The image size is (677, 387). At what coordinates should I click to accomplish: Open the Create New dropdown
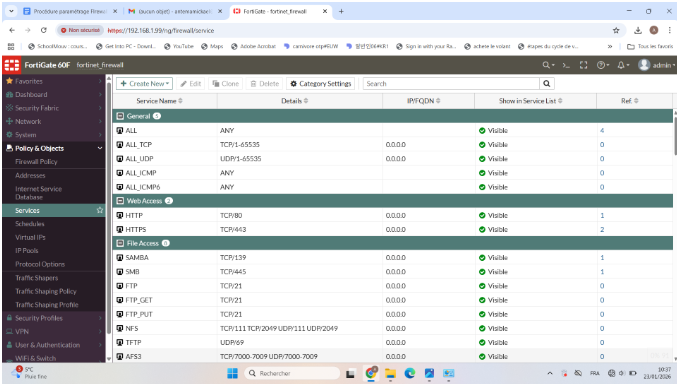point(144,84)
